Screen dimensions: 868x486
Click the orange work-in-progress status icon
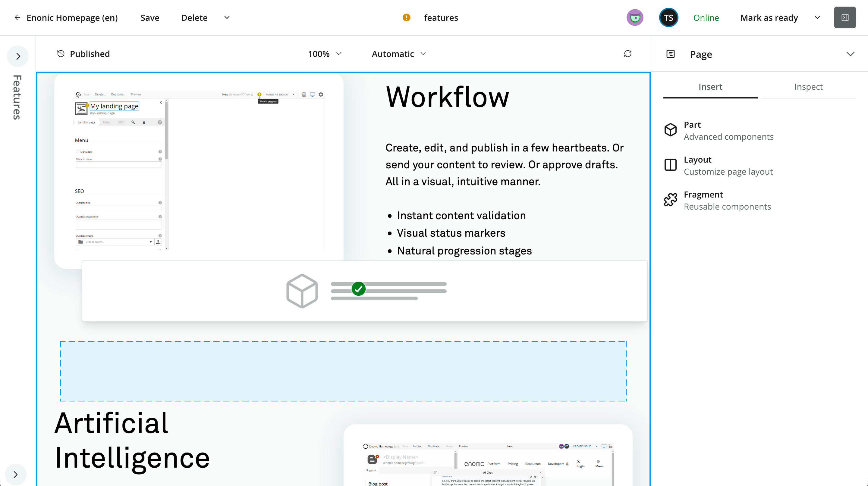click(x=406, y=17)
